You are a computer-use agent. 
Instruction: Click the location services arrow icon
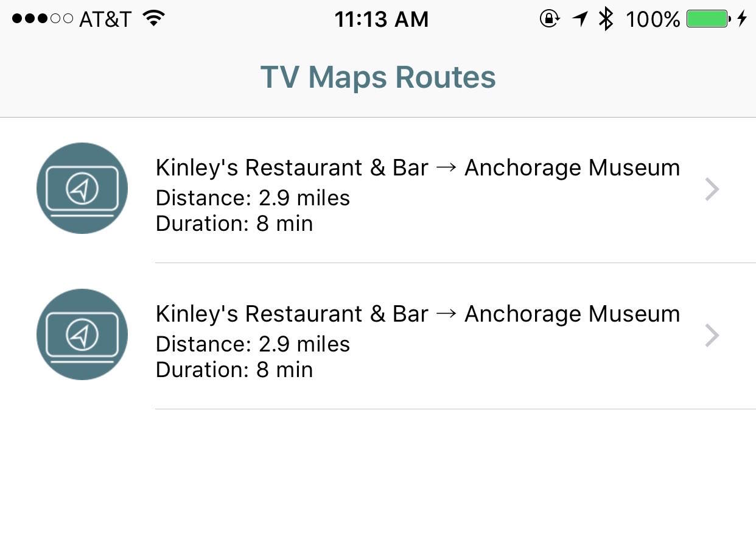point(580,19)
